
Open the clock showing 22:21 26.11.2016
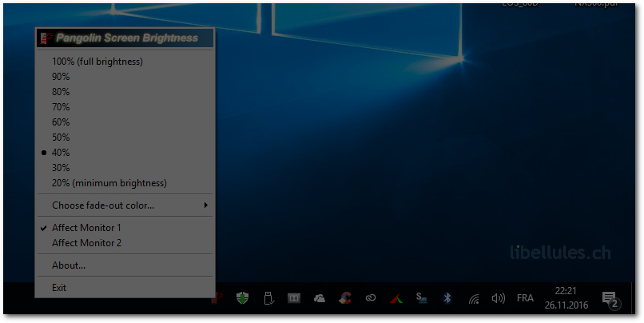point(566,298)
